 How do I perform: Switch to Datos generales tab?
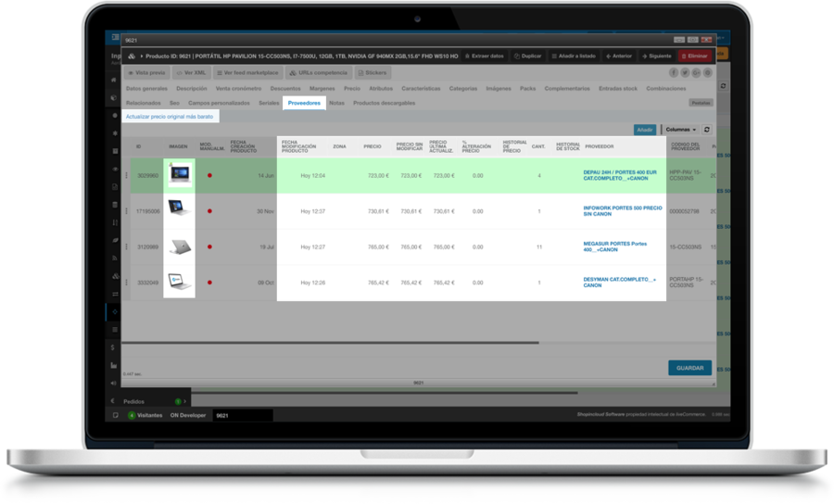(x=146, y=89)
